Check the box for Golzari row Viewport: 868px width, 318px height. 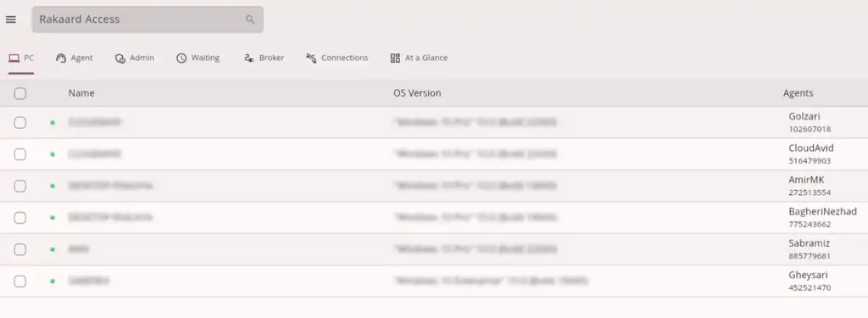[x=20, y=122]
